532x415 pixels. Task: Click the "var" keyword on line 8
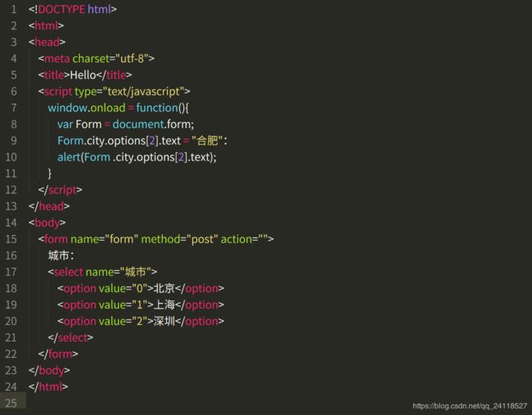[65, 124]
